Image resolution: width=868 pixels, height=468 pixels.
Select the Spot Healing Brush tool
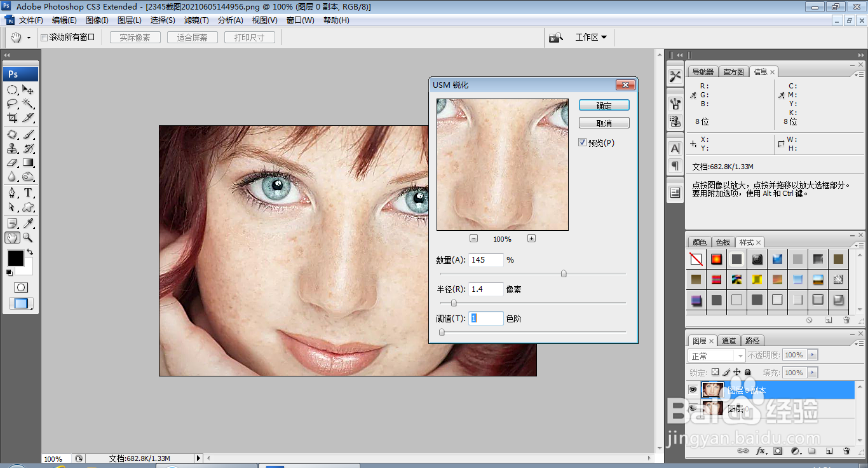(x=12, y=135)
